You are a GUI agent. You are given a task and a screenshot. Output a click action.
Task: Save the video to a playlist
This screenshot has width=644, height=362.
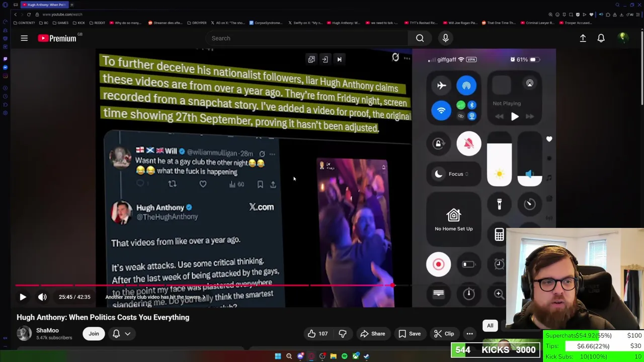coord(410,334)
